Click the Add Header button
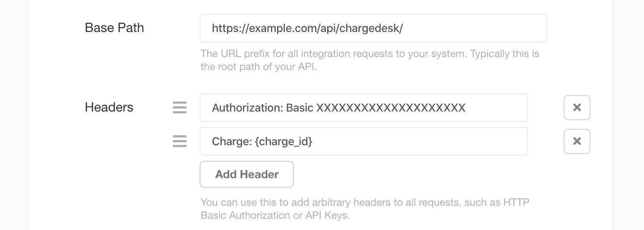 (246, 174)
